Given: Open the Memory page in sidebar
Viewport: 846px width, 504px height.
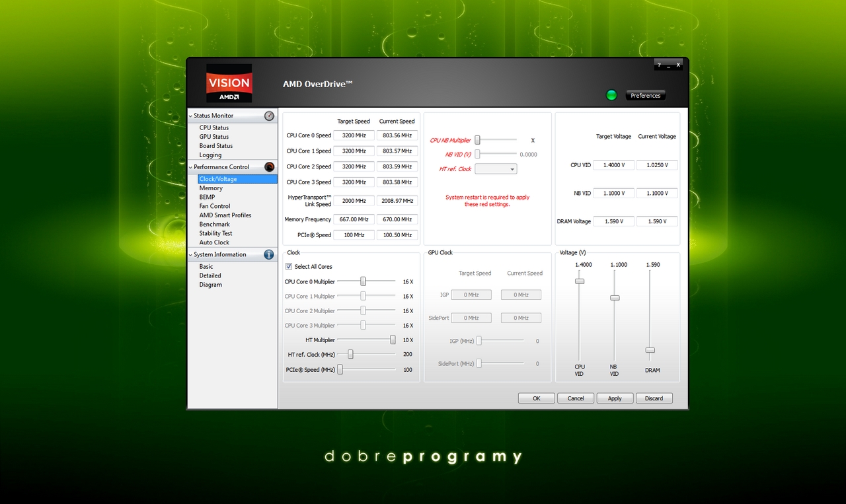Looking at the screenshot, I should click(x=211, y=188).
